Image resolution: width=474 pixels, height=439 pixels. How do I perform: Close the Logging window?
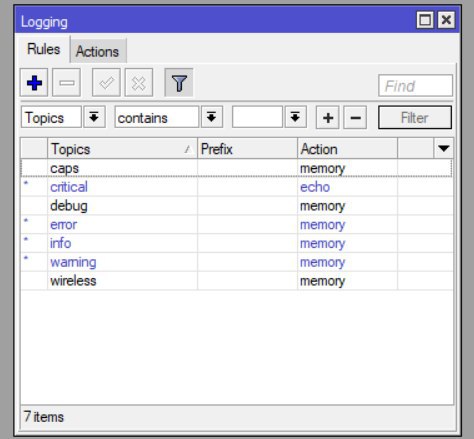[446, 20]
